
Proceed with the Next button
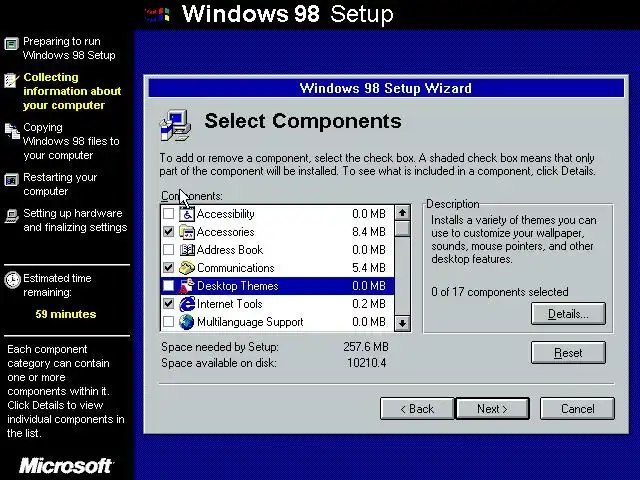pyautogui.click(x=492, y=409)
